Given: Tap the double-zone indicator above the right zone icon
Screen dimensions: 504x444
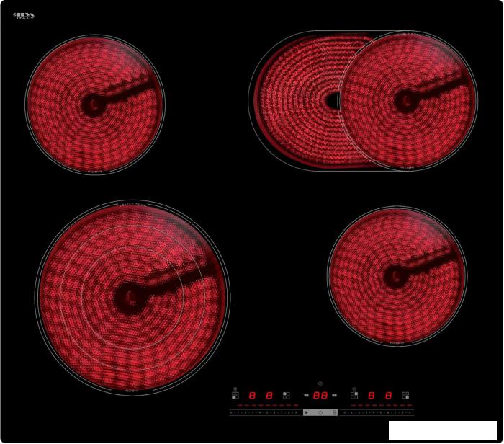Looking at the screenshot, I should point(354,388).
